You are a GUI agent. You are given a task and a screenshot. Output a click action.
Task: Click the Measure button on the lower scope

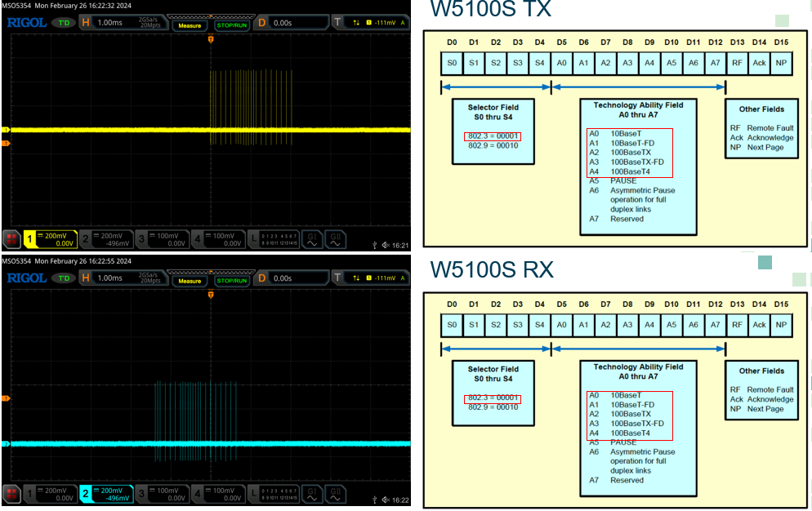(x=190, y=281)
